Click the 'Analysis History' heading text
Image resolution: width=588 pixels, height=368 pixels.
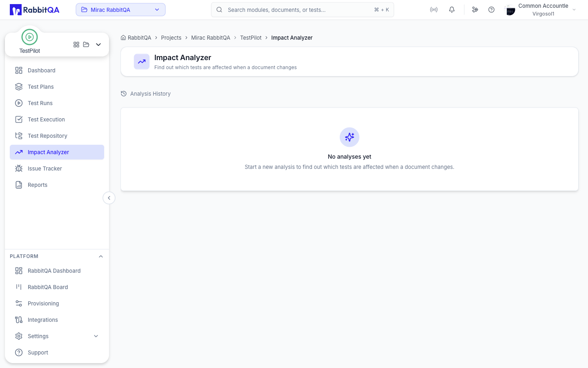tap(150, 94)
